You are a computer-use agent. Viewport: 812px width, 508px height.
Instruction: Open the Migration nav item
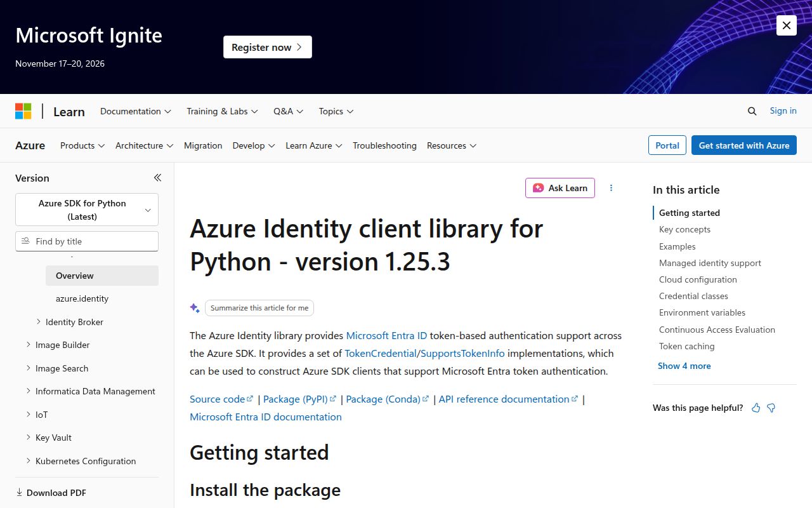pyautogui.click(x=203, y=145)
